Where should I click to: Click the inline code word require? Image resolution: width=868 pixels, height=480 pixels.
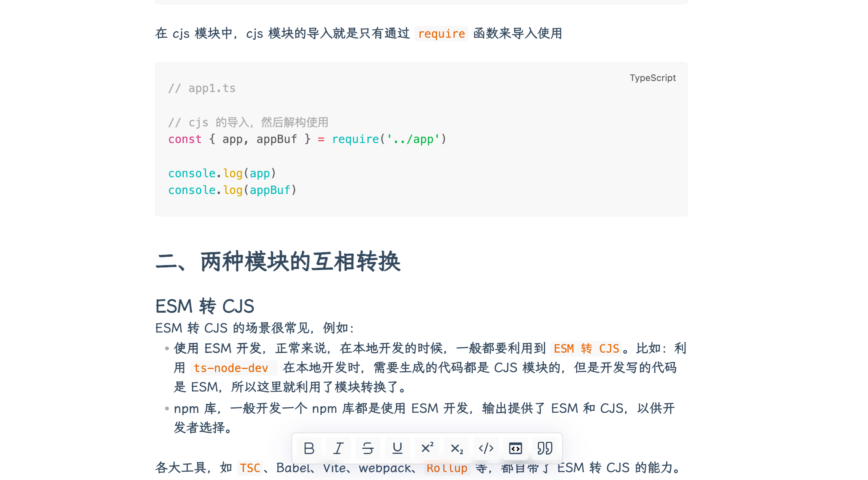(x=441, y=34)
